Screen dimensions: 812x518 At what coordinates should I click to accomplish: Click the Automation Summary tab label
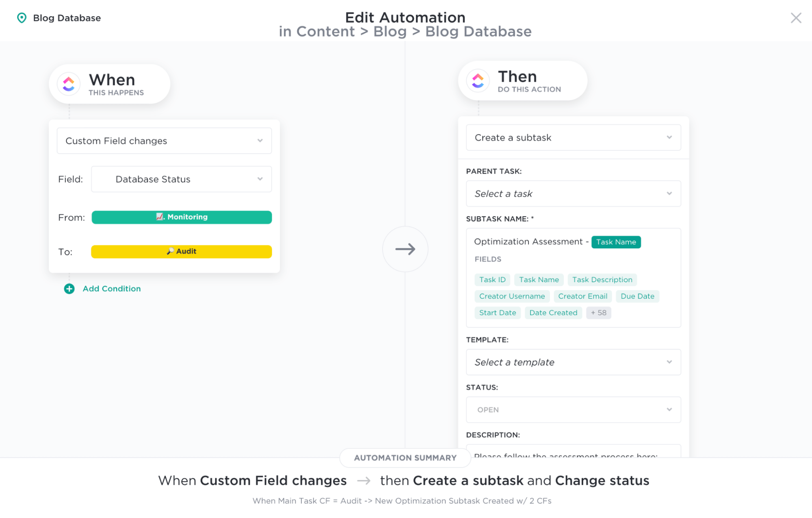coord(405,458)
